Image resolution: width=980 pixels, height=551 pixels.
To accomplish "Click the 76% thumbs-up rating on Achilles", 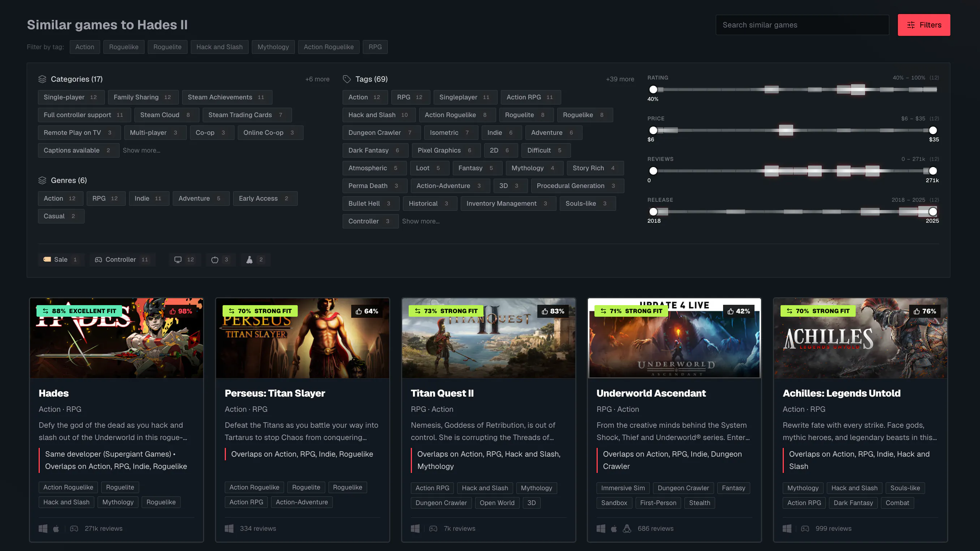I will pyautogui.click(x=925, y=311).
